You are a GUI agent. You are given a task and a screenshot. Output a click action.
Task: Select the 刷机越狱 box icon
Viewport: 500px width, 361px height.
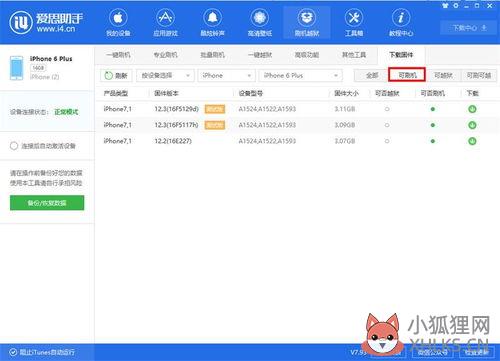(x=307, y=18)
